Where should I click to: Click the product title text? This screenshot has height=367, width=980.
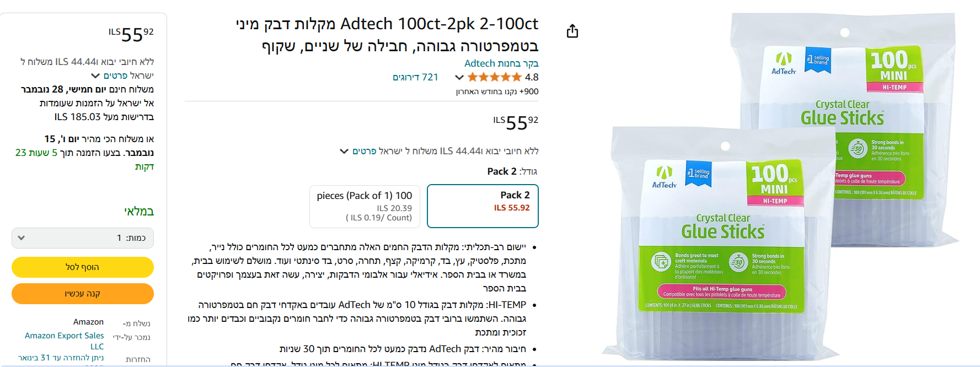387,34
